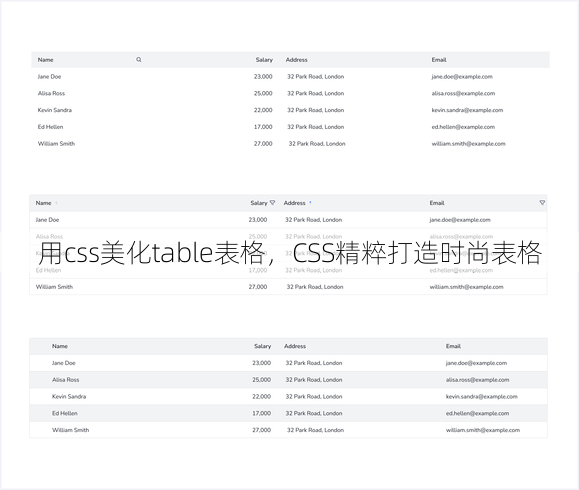Select salary 22,000 in striped bottom table
This screenshot has height=490, width=579.
tap(261, 396)
